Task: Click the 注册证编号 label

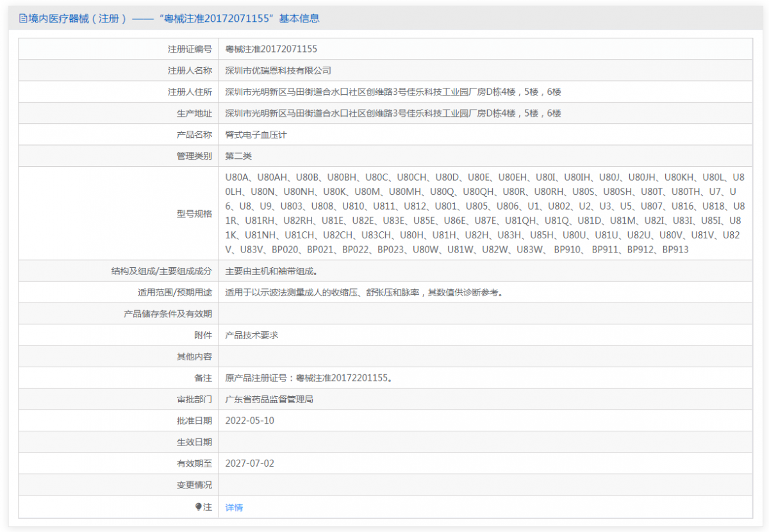Action: [190, 49]
